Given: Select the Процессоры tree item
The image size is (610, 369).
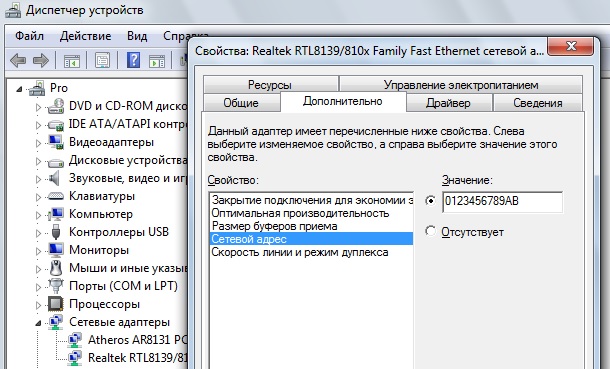Looking at the screenshot, I should pos(104,304).
